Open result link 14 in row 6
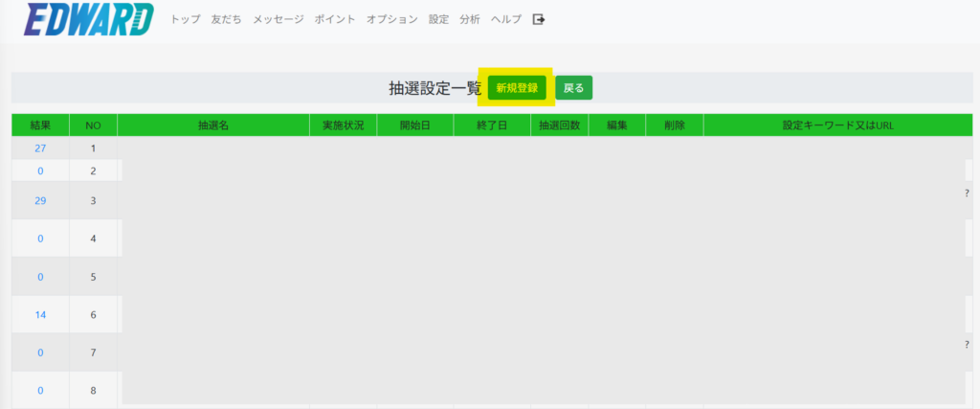The height and width of the screenshot is (409, 980). [x=40, y=314]
